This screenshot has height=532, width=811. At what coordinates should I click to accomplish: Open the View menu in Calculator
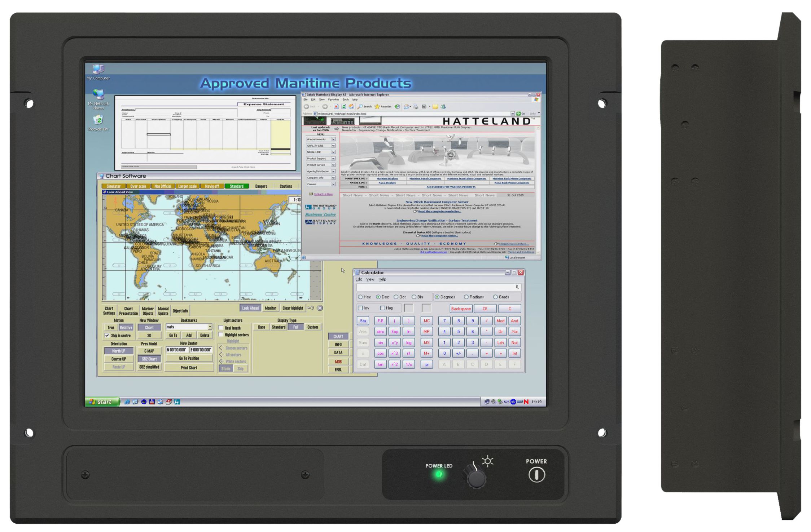pyautogui.click(x=370, y=279)
